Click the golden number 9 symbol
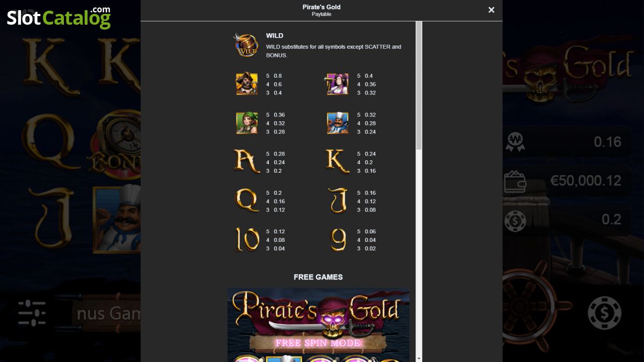The image size is (644, 362). click(x=338, y=240)
